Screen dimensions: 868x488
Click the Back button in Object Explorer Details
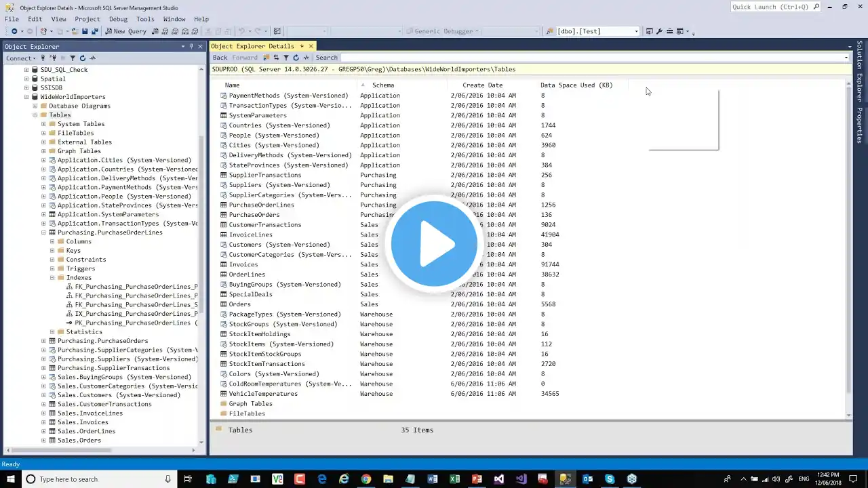coord(220,58)
